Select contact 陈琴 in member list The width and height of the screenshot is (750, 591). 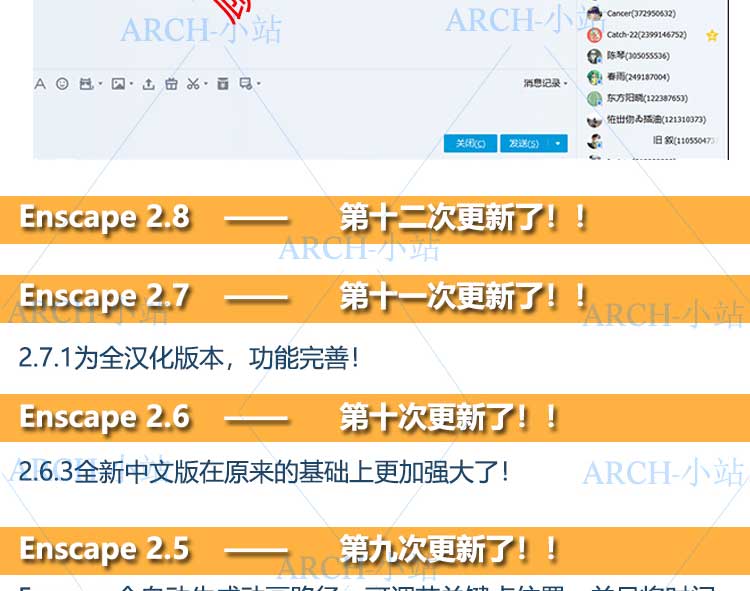point(637,56)
